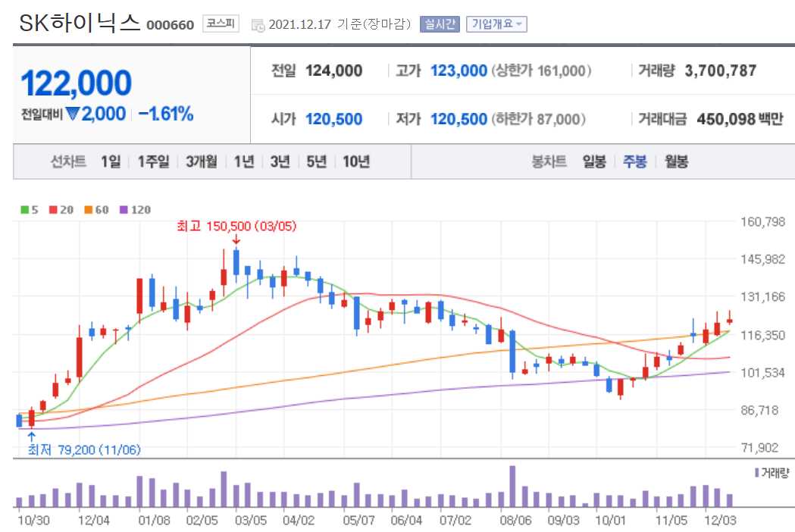This screenshot has height=532, width=795.
Task: Click the 코스피 market badge
Action: coord(222,23)
